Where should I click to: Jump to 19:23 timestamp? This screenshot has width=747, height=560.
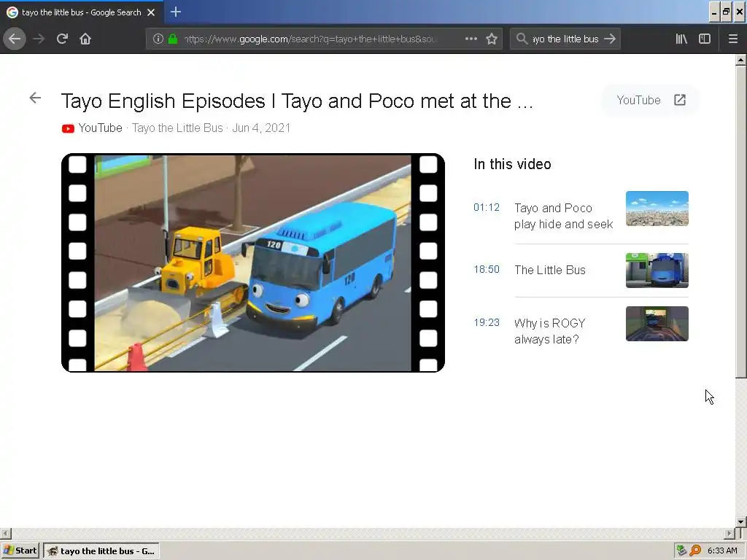(487, 323)
